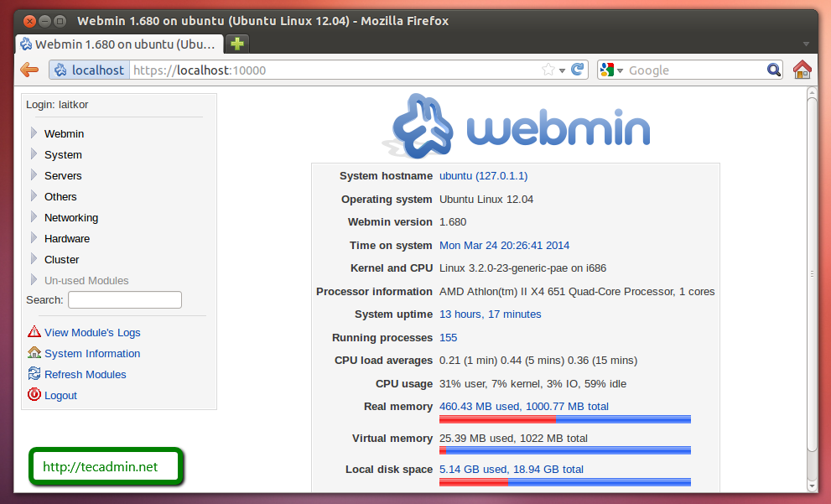
Task: Open the browser home page icon
Action: tap(802, 70)
